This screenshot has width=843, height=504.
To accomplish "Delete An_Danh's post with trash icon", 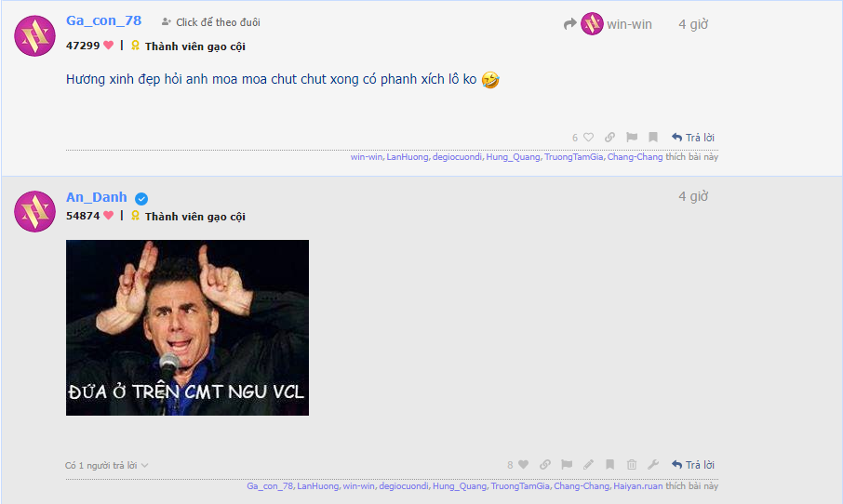I will click(x=632, y=465).
